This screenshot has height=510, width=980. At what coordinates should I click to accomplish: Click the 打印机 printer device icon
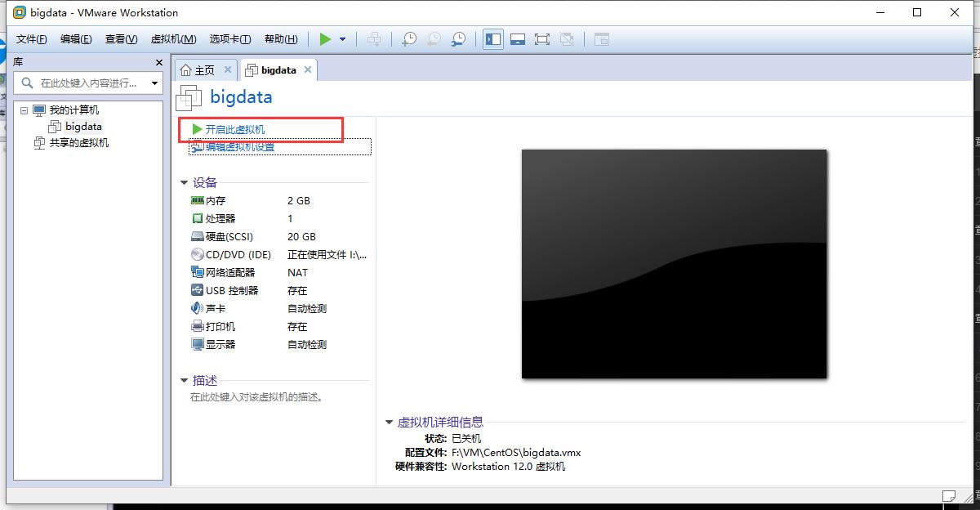(197, 326)
